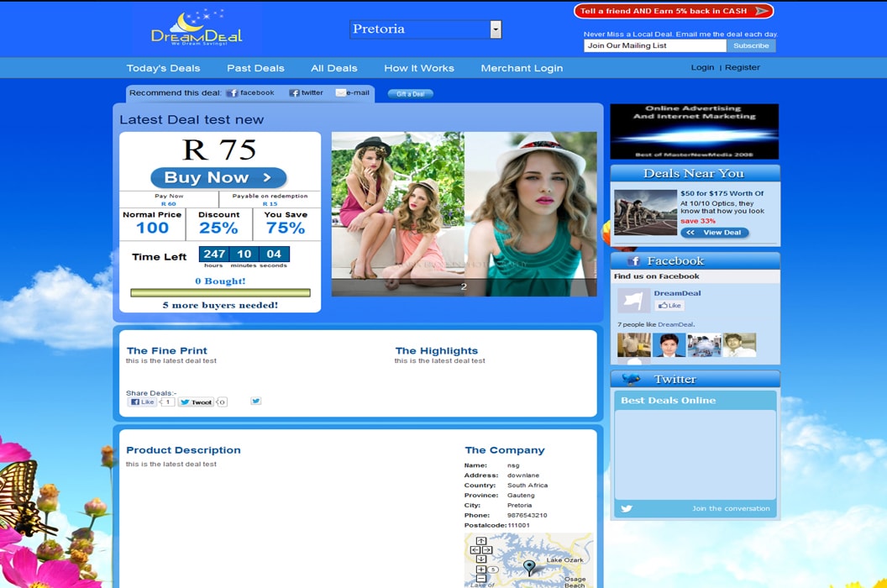Click the map location pin marker

pos(529,567)
